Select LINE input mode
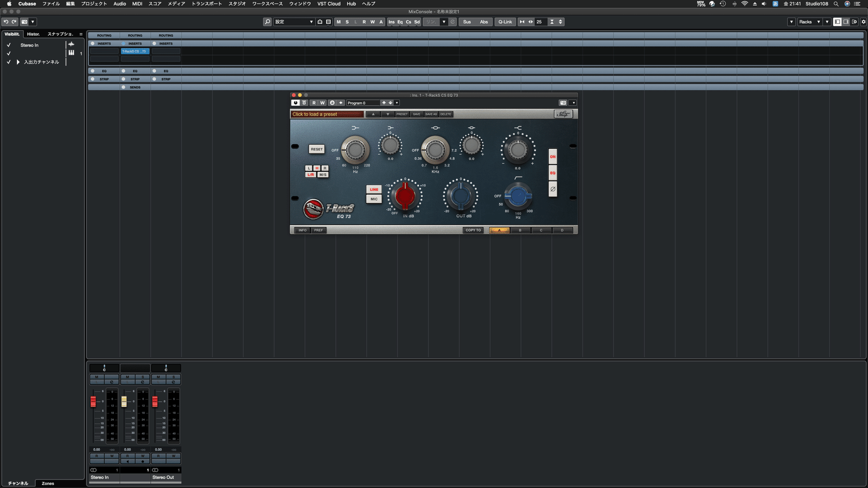 click(374, 189)
